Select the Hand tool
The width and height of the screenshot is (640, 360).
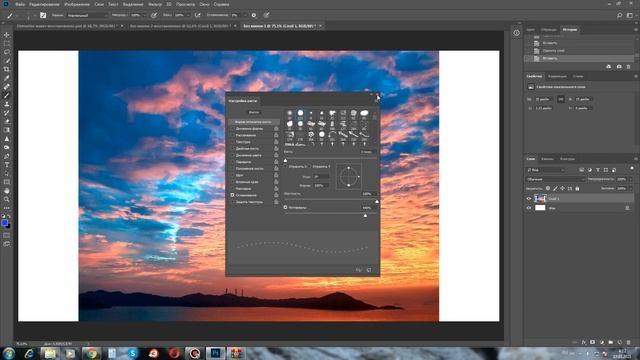click(x=7, y=191)
